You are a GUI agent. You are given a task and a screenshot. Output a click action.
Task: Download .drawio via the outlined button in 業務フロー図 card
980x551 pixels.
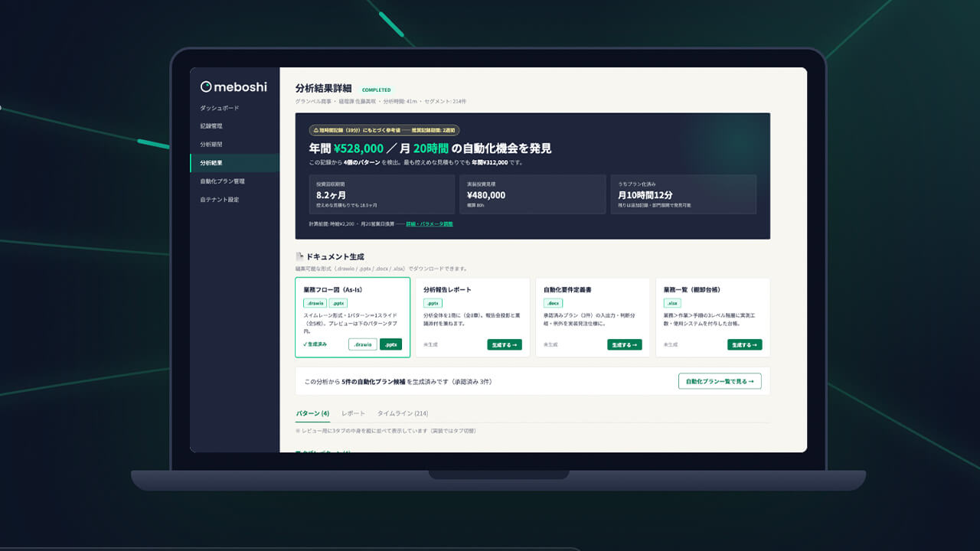pos(363,344)
